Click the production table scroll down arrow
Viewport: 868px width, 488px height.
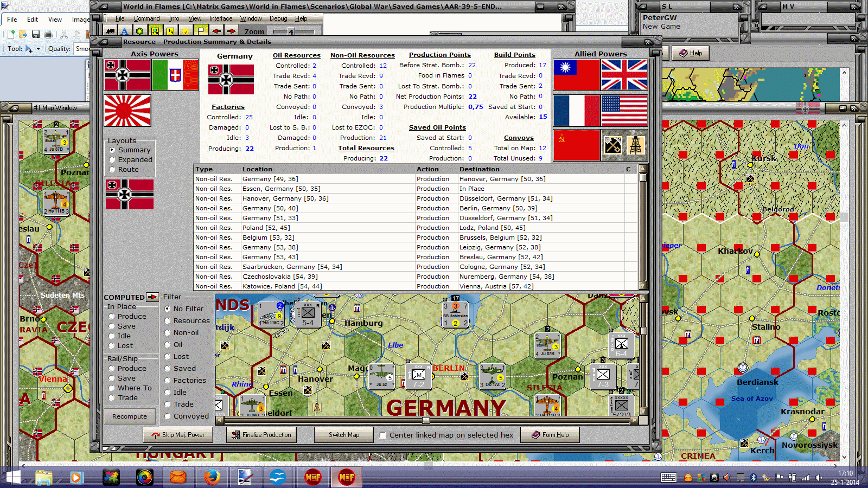click(x=643, y=286)
